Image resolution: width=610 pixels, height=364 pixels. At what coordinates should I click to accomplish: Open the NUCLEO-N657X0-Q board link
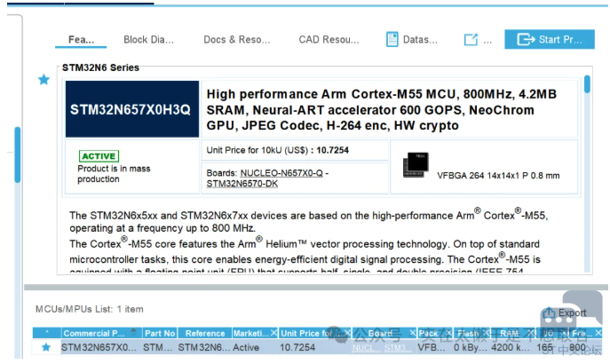281,173
